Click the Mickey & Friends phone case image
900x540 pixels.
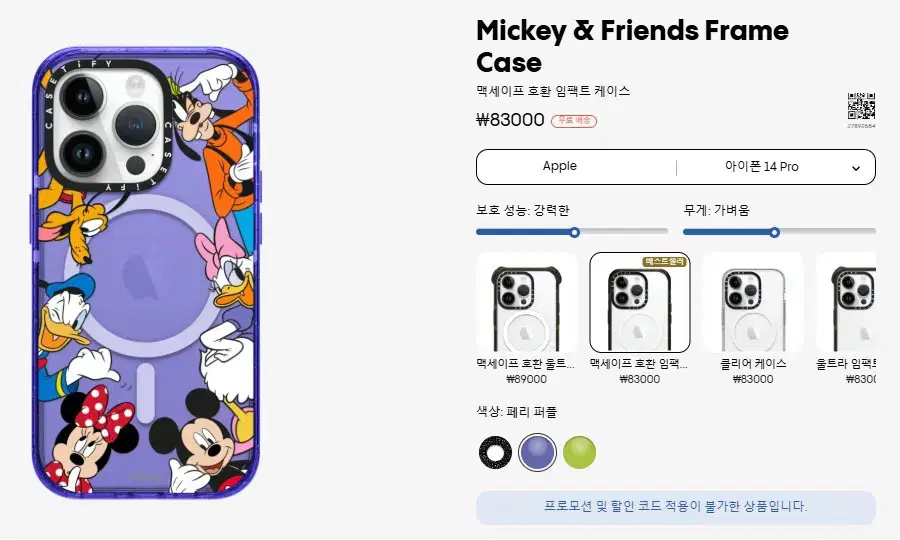145,273
